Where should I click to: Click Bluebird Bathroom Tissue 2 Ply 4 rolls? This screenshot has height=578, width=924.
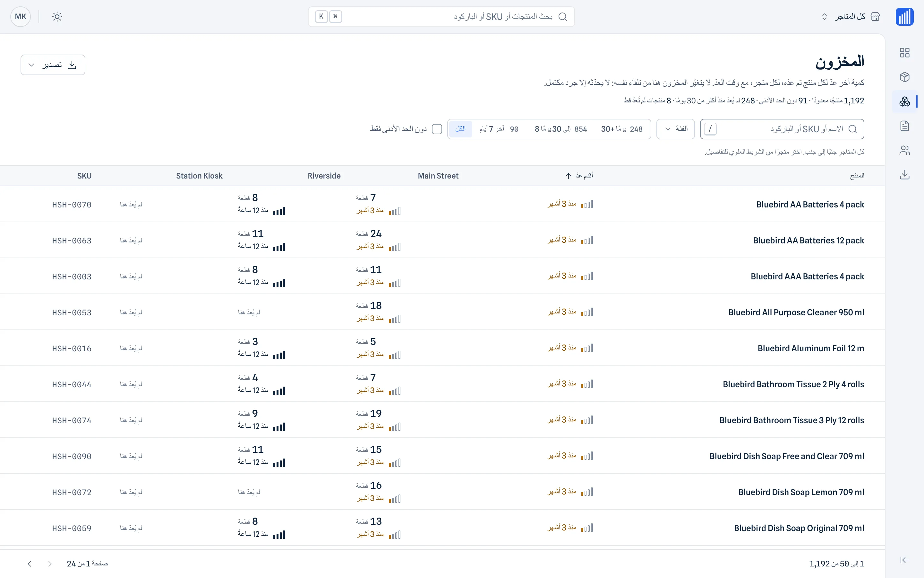coord(793,385)
